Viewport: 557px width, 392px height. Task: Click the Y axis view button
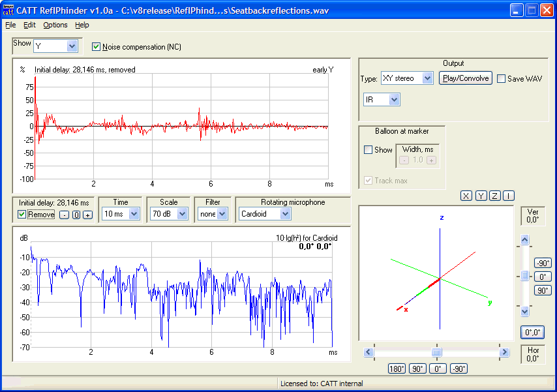point(480,196)
